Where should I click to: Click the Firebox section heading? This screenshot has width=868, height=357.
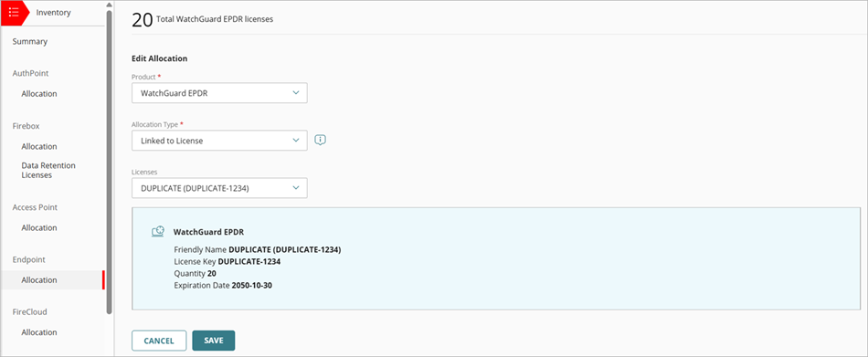[x=26, y=126]
